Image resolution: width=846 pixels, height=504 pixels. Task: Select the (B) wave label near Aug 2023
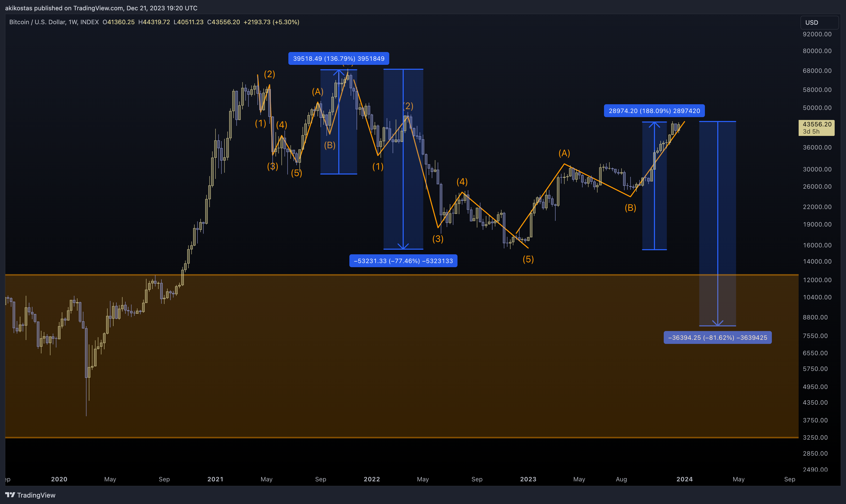pyautogui.click(x=630, y=207)
